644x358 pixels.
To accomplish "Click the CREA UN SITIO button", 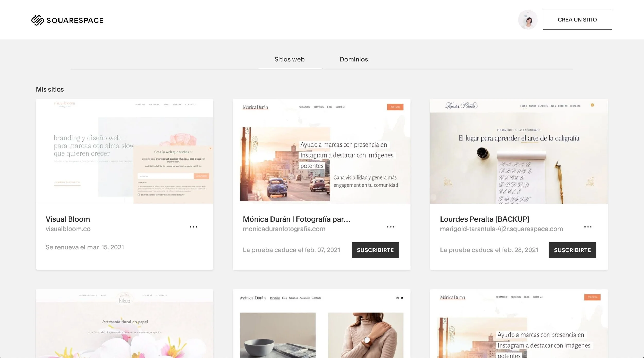I will pos(577,20).
